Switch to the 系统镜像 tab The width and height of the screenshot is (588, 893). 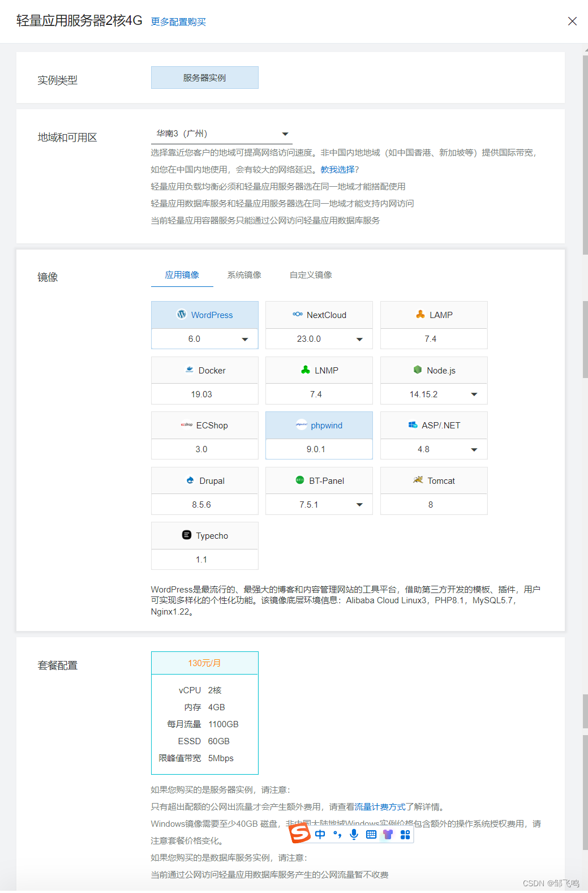pyautogui.click(x=244, y=275)
